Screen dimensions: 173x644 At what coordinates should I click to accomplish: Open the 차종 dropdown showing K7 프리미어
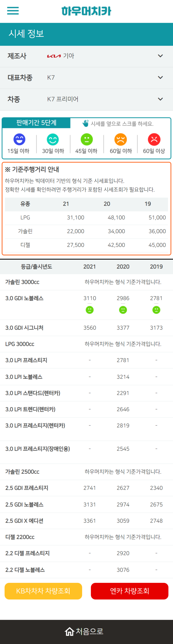(86, 99)
